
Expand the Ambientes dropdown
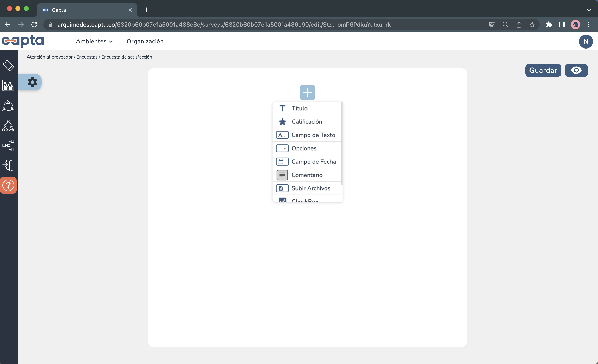click(x=94, y=41)
